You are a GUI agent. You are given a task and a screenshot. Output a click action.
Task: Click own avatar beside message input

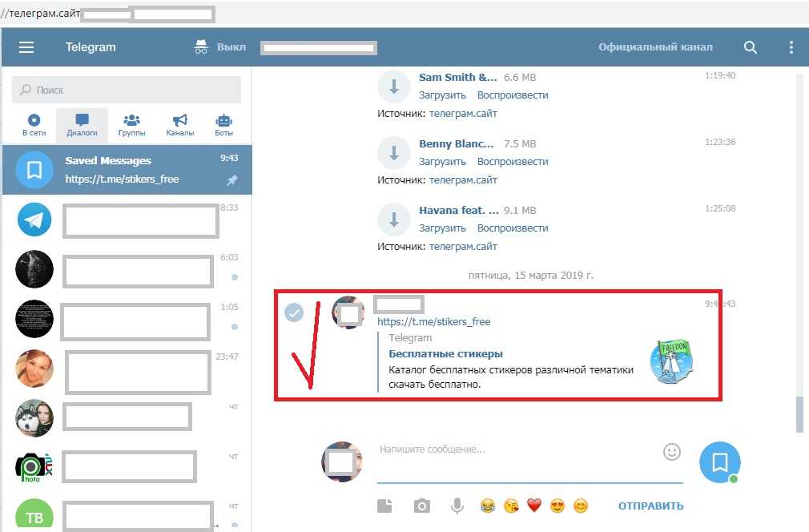[x=341, y=461]
